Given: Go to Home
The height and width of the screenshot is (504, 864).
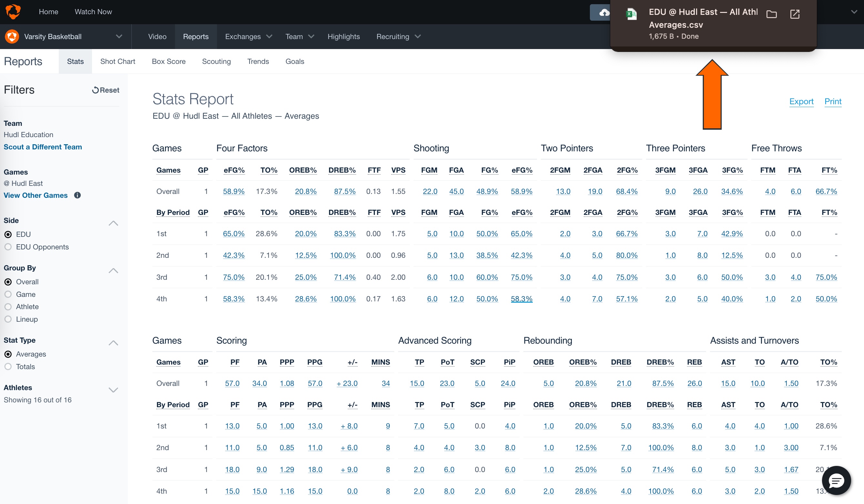Looking at the screenshot, I should click(49, 12).
